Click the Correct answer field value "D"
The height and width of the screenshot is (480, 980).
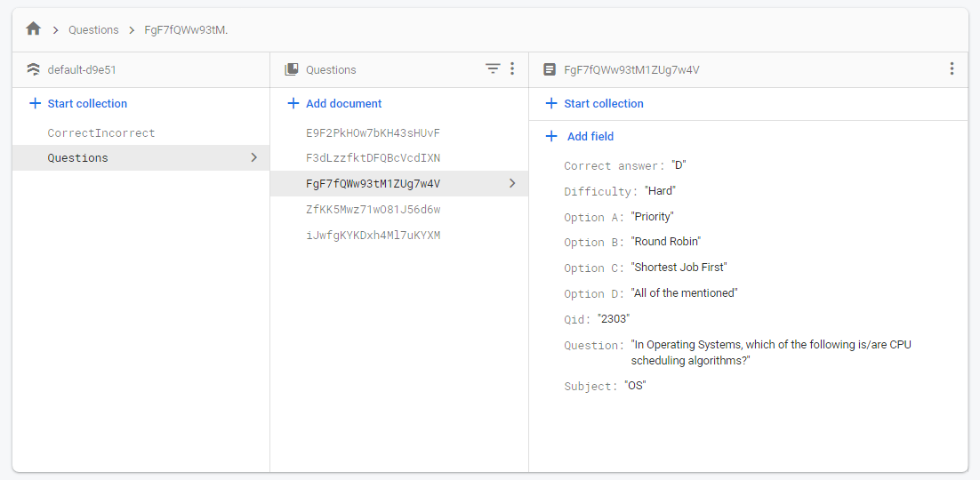(679, 165)
